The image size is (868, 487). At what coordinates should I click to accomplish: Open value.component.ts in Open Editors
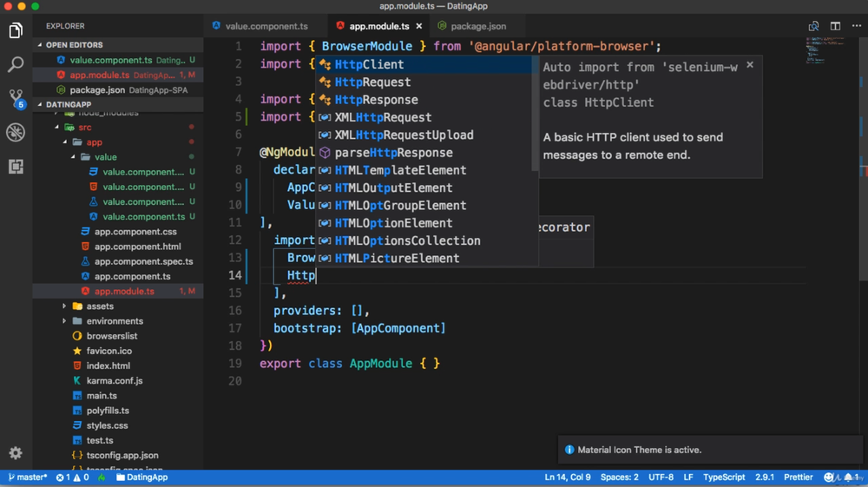click(118, 60)
